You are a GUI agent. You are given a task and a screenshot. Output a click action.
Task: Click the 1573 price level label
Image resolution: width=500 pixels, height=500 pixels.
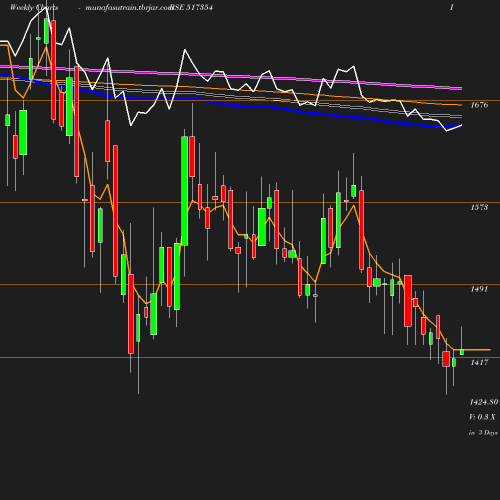[479, 207]
